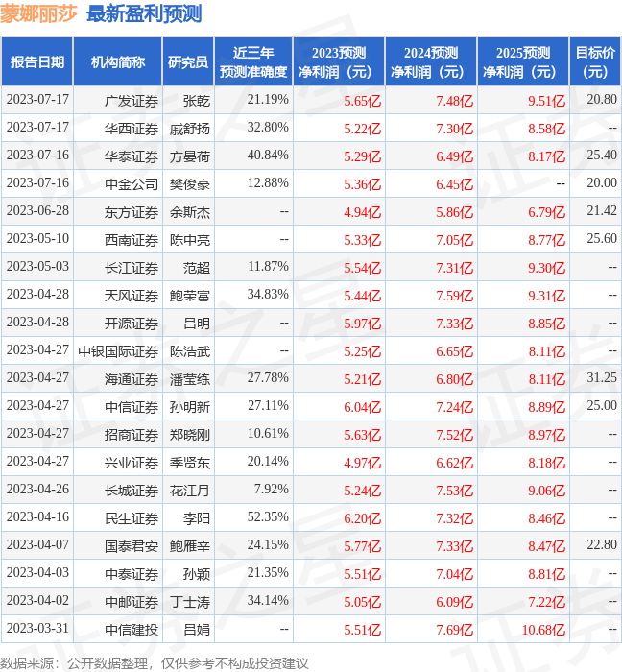Click date 2023-05-10
The image size is (622, 672).
(37, 239)
